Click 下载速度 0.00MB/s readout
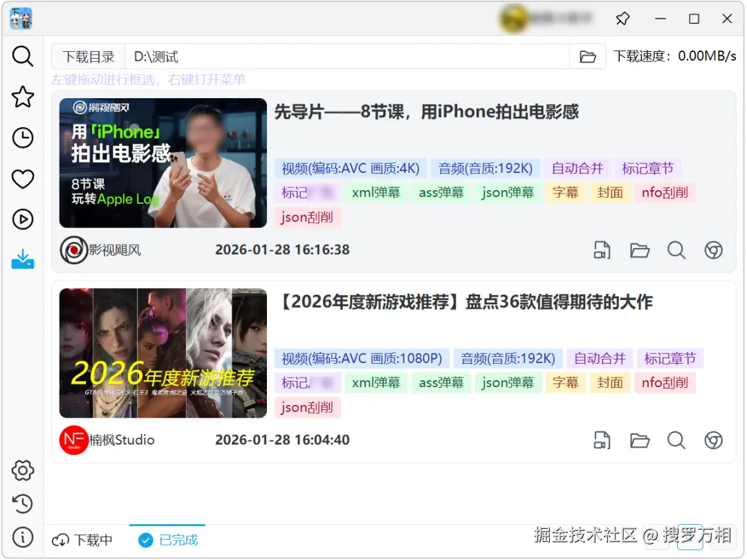This screenshot has width=747, height=560. [x=674, y=56]
